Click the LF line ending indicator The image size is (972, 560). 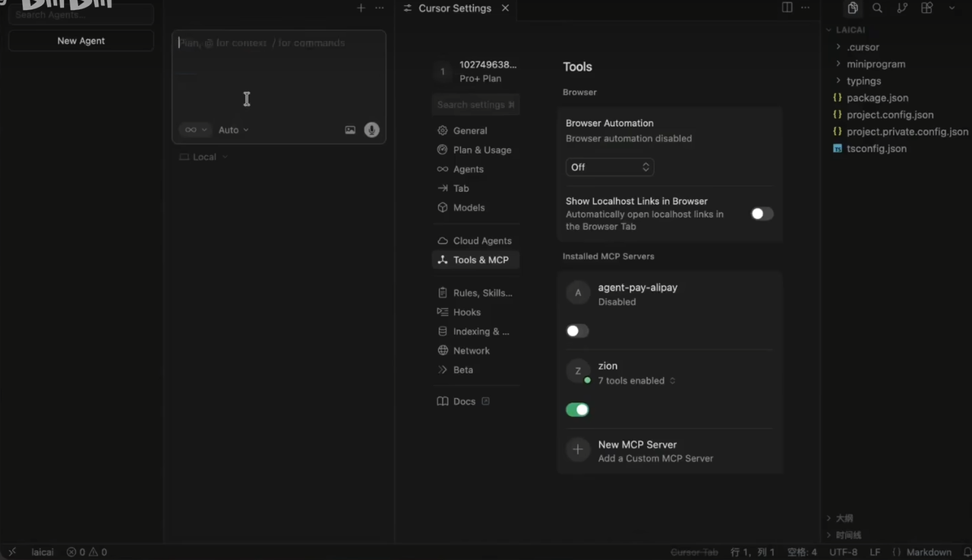[875, 552]
